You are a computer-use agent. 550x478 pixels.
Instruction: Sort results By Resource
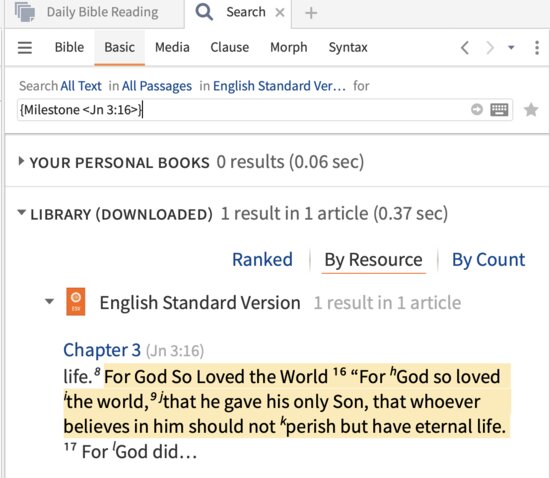373,261
